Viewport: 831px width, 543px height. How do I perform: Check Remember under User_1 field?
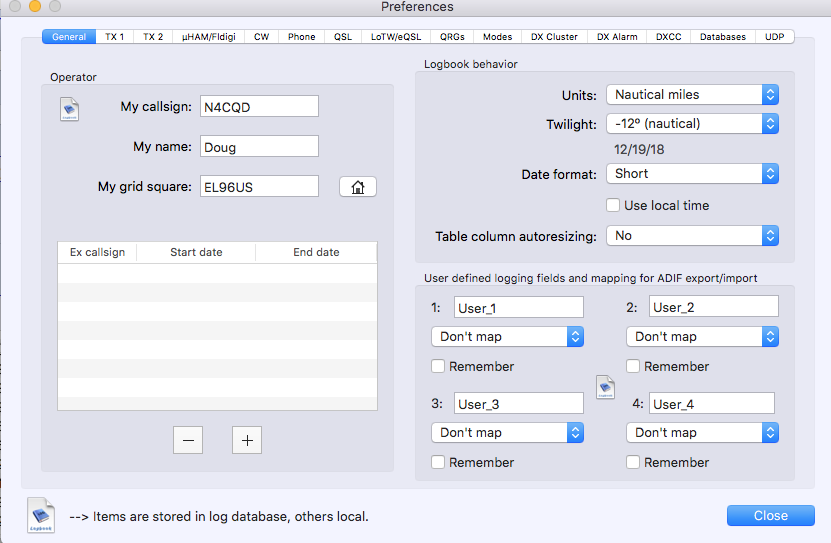(x=438, y=366)
